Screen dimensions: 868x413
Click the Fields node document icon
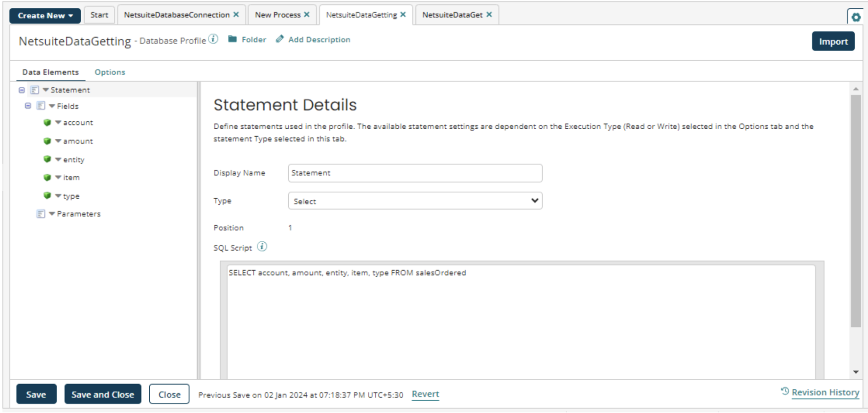point(41,106)
